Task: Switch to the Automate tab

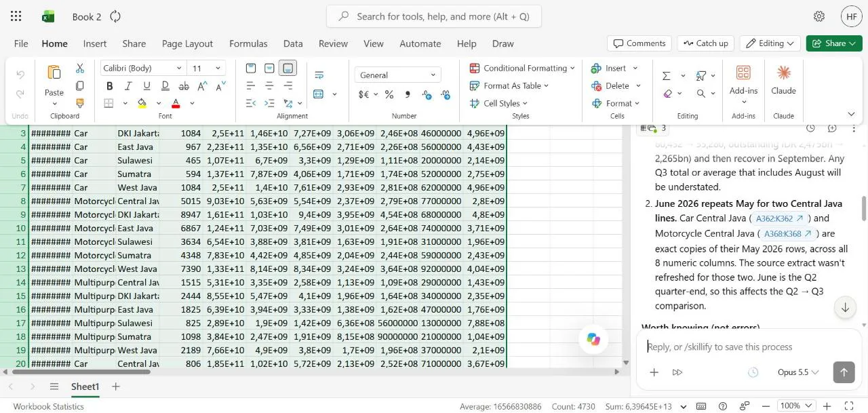Action: click(x=420, y=43)
